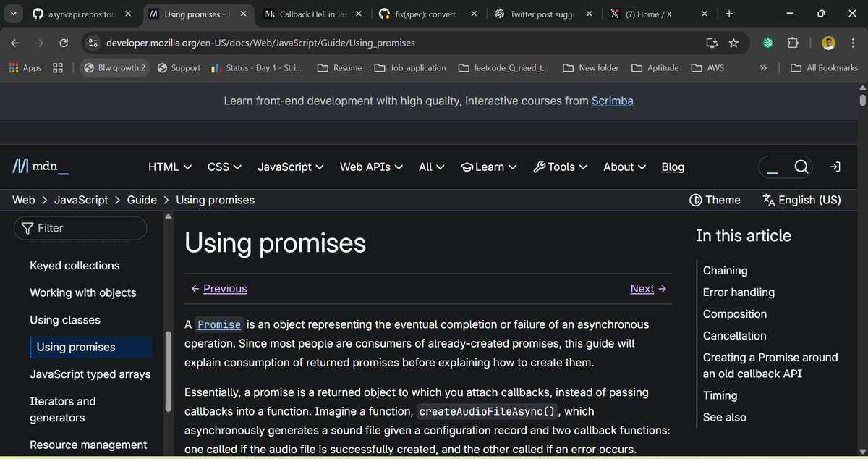
Task: Expand the All menu
Action: pos(432,167)
